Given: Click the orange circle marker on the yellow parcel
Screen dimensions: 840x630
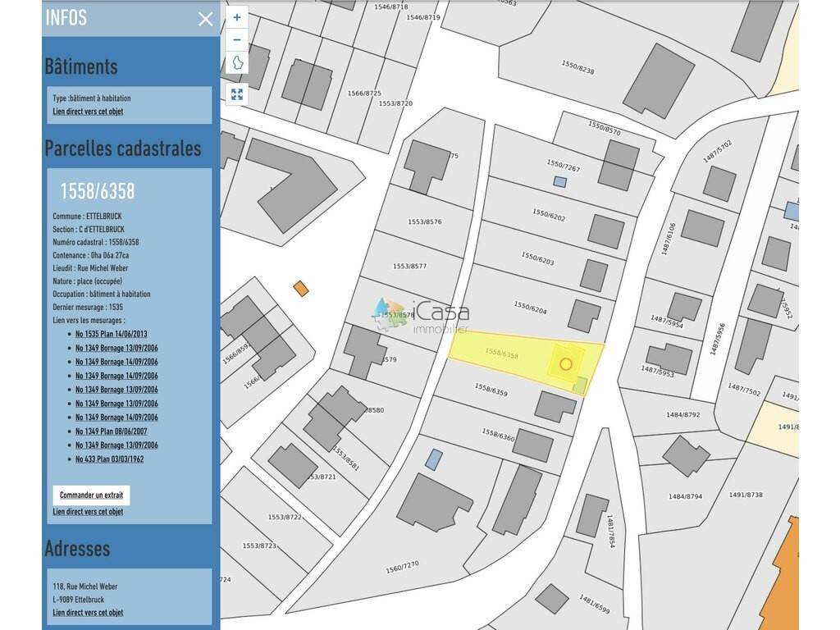Looking at the screenshot, I should tap(565, 363).
